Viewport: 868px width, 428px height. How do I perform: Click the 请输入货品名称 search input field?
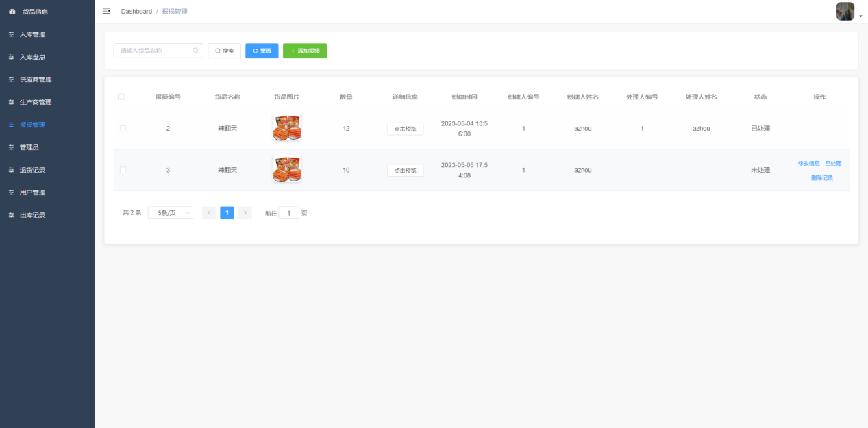point(155,51)
